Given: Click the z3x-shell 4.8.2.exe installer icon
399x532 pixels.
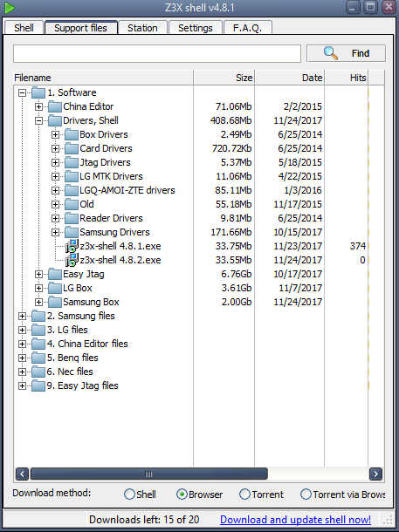Looking at the screenshot, I should pos(72,260).
